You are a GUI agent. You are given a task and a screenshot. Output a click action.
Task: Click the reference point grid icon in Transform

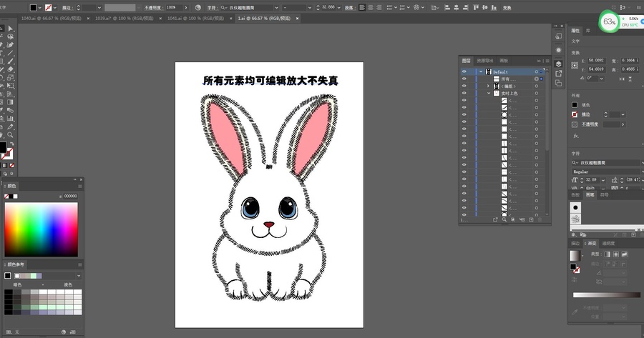click(x=575, y=65)
